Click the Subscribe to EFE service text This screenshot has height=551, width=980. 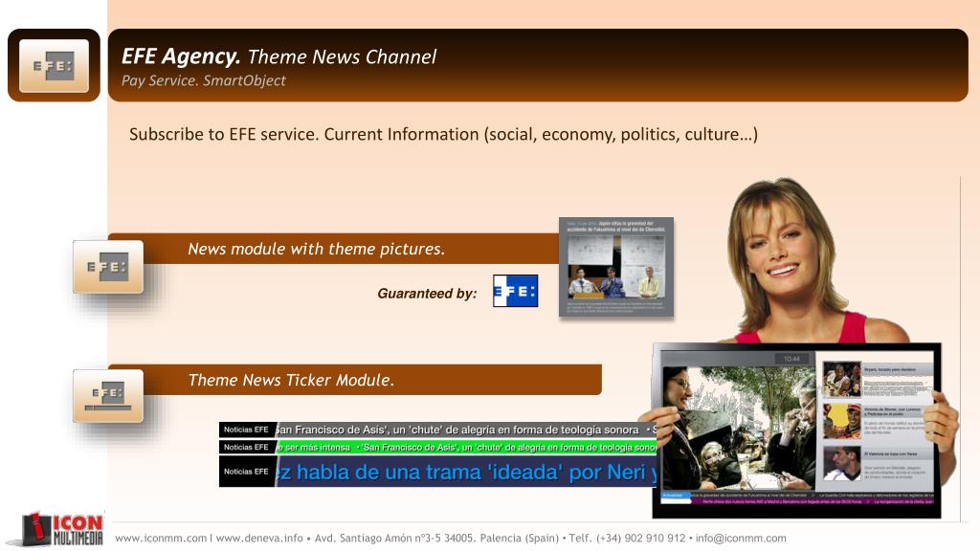click(x=443, y=134)
